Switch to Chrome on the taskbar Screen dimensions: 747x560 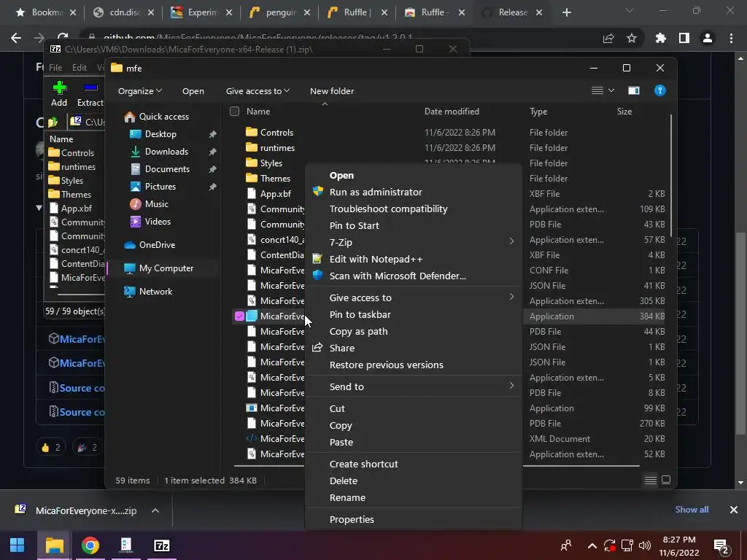90,545
